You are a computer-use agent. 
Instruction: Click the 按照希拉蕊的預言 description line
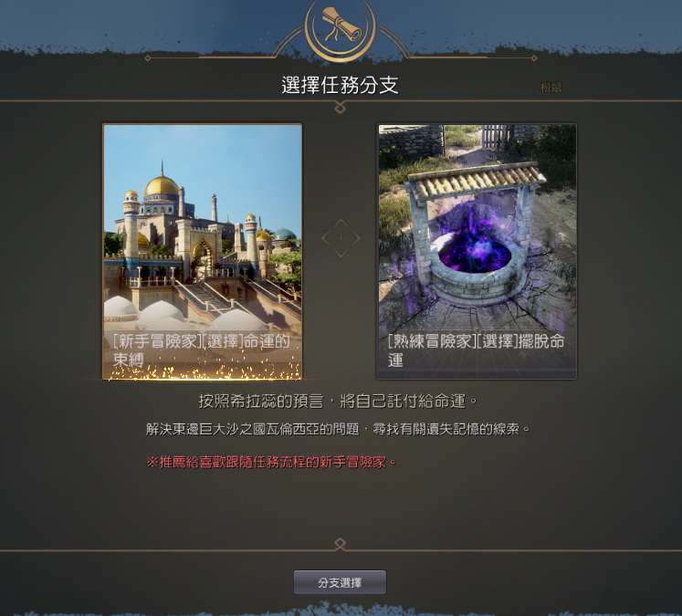338,401
